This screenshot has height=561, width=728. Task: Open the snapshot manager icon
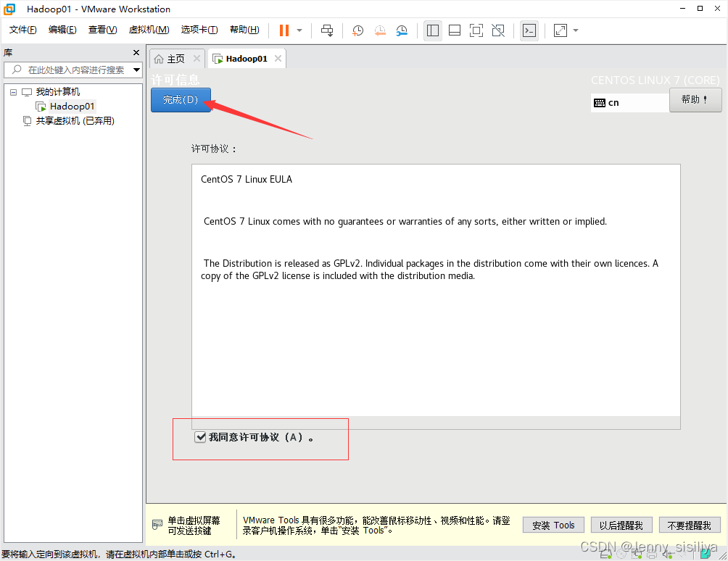(402, 30)
